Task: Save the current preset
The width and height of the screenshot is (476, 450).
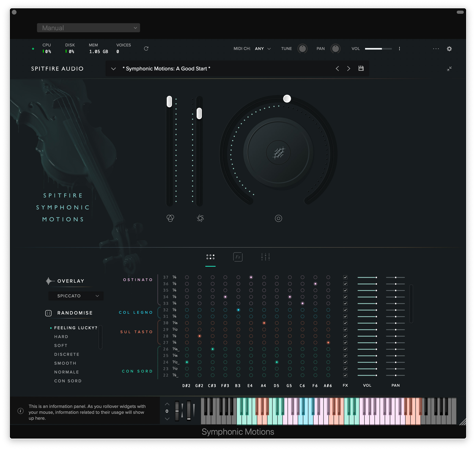Action: 361,68
